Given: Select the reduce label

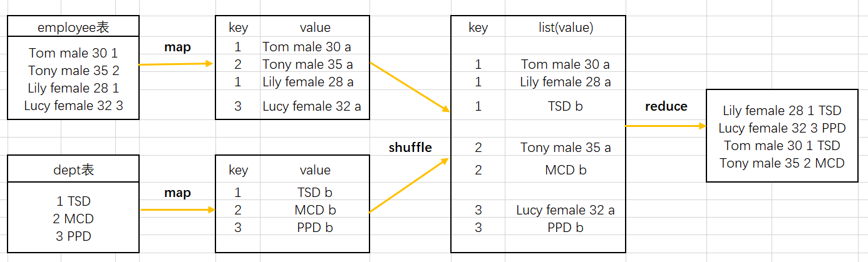Looking at the screenshot, I should [x=666, y=106].
